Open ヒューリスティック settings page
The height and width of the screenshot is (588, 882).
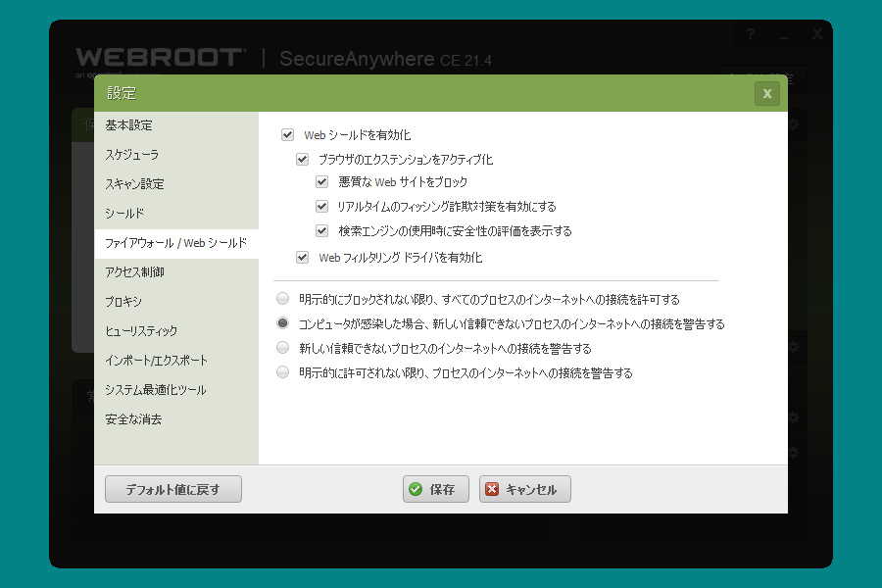tap(176, 331)
